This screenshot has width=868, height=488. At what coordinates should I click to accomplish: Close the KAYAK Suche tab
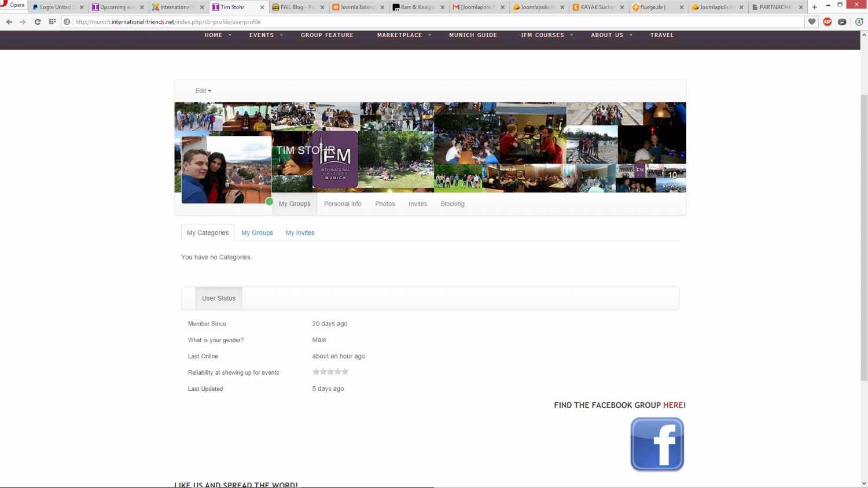point(622,8)
